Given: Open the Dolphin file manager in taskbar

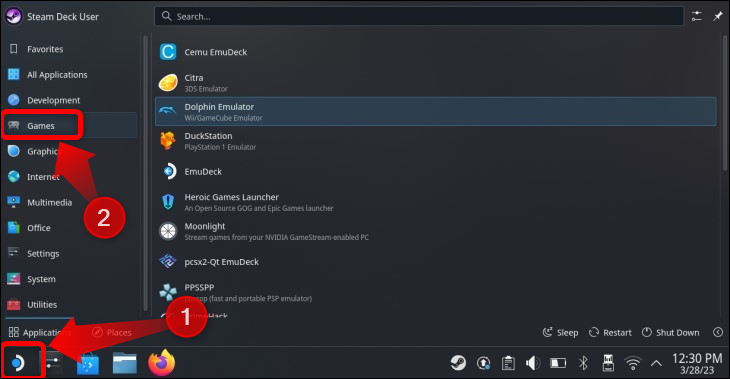Looking at the screenshot, I should [125, 363].
